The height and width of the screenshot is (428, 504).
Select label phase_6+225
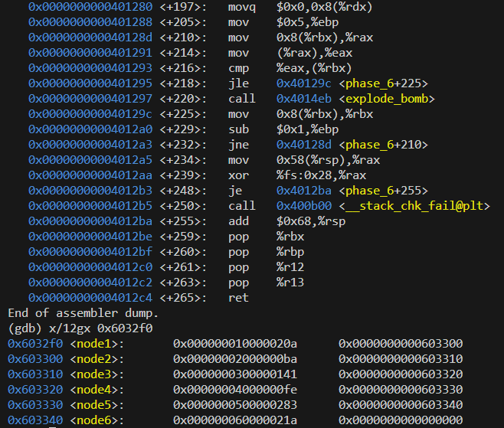pos(384,83)
